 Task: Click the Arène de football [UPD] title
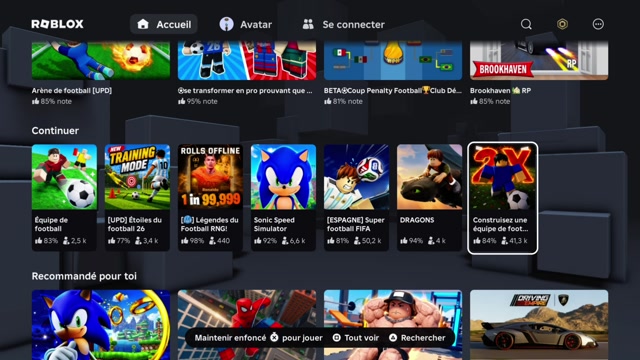(72, 91)
